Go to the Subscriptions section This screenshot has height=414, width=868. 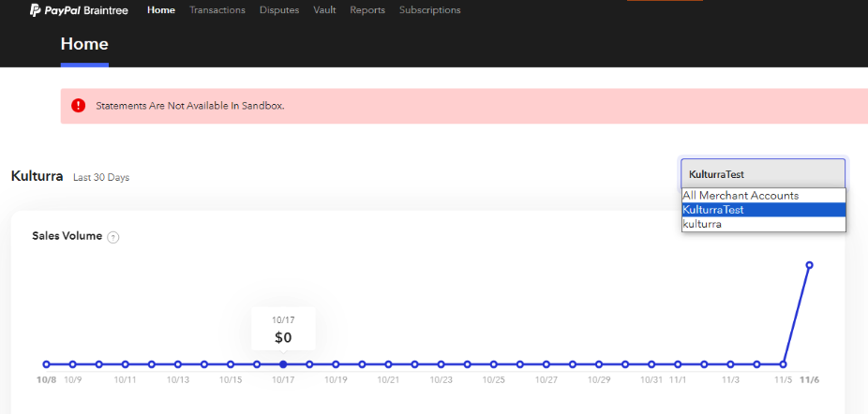click(429, 10)
